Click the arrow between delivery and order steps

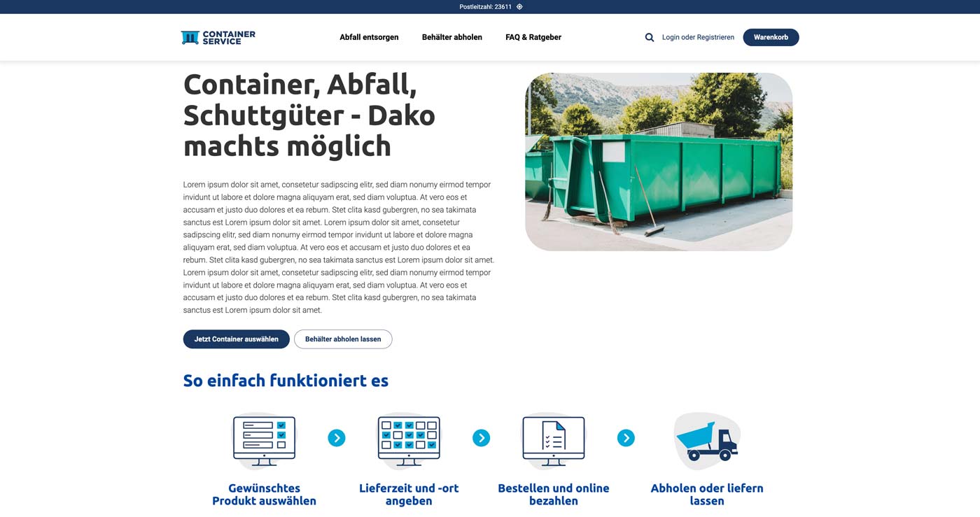(482, 438)
